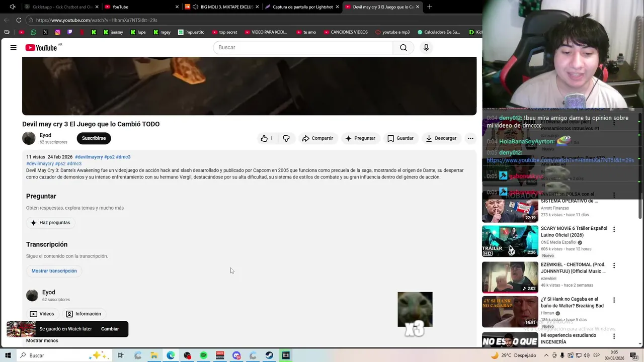Open the Calculadora De Su... bookmark
Viewport: 644px width, 362px height.
tap(439, 32)
